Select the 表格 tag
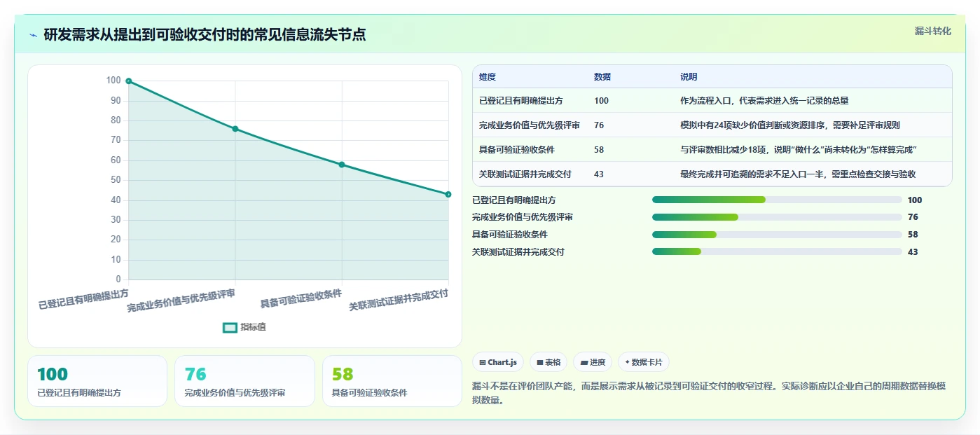Image resolution: width=980 pixels, height=435 pixels. coord(548,362)
